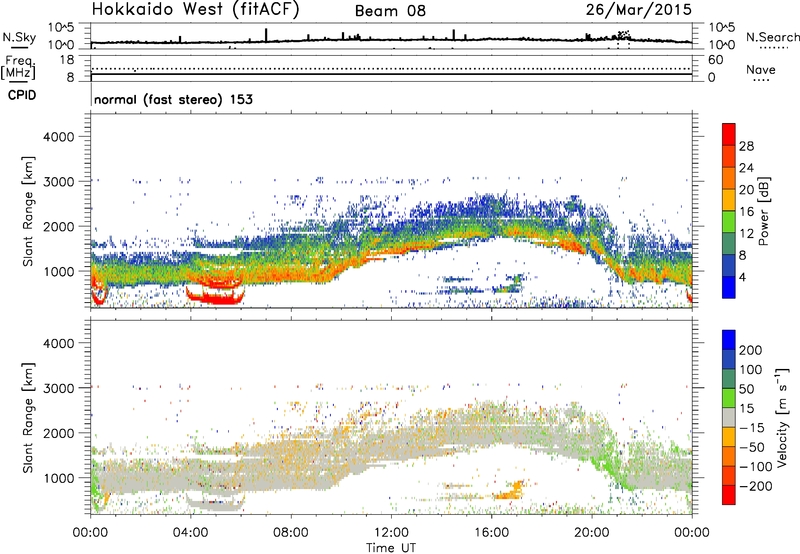Screen dimensions: 800x554
Task: Click the grey band of velocity colorbar
Action: coord(729,417)
